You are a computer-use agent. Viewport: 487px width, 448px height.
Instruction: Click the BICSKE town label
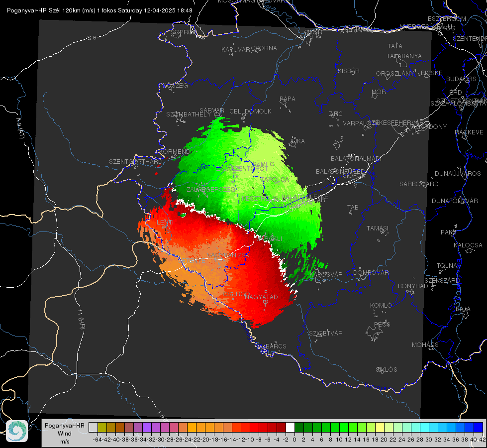[432, 73]
